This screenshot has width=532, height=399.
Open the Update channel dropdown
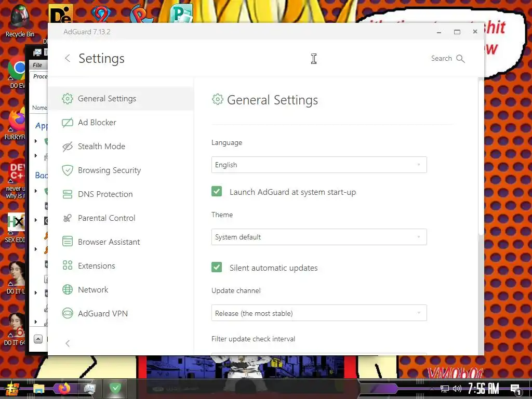319,313
